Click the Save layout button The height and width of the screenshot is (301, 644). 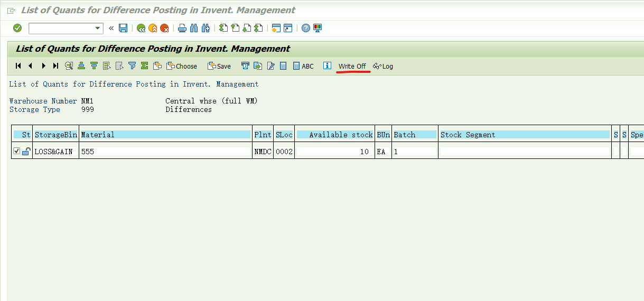coord(219,66)
